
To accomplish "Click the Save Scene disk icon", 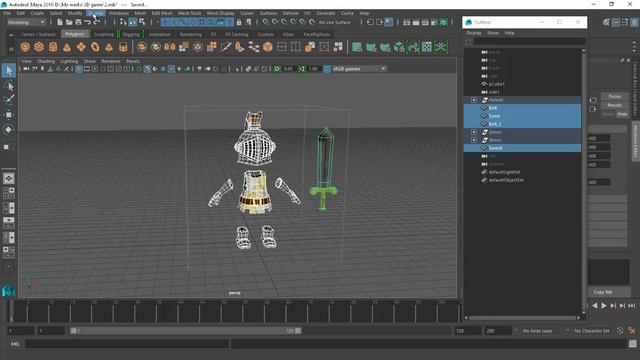I will point(78,22).
